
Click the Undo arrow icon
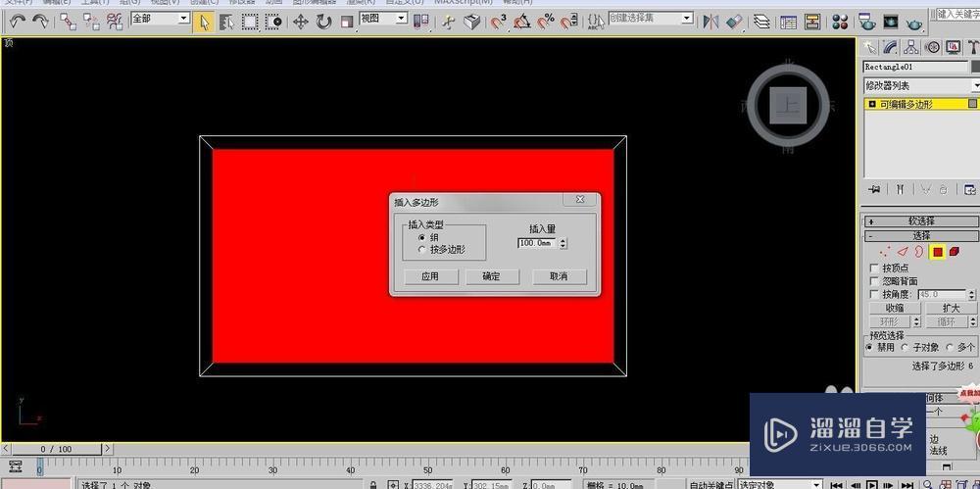click(18, 22)
